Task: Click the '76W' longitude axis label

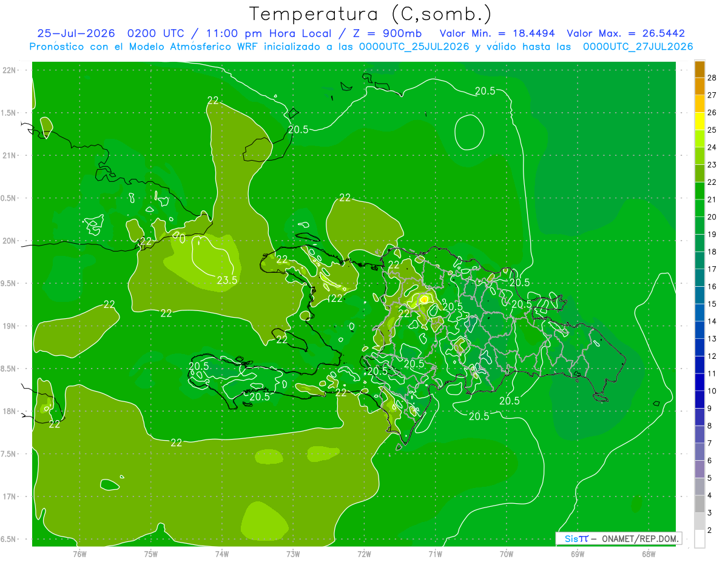Action: click(x=79, y=554)
